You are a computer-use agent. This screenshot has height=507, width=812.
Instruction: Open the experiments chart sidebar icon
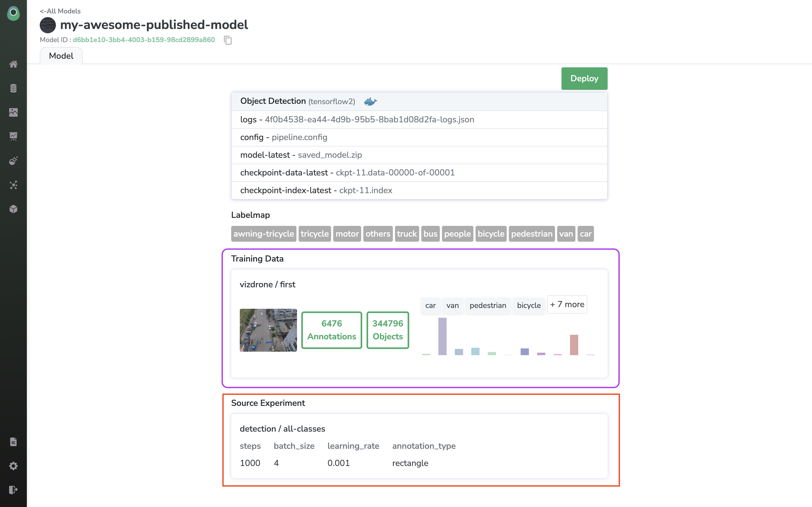[x=13, y=137]
